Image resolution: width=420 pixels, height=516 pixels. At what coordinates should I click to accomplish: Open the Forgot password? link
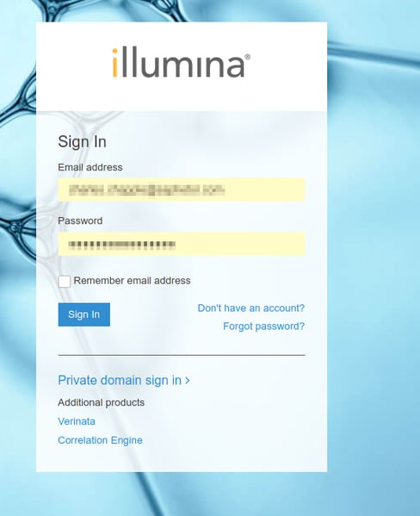[263, 326]
